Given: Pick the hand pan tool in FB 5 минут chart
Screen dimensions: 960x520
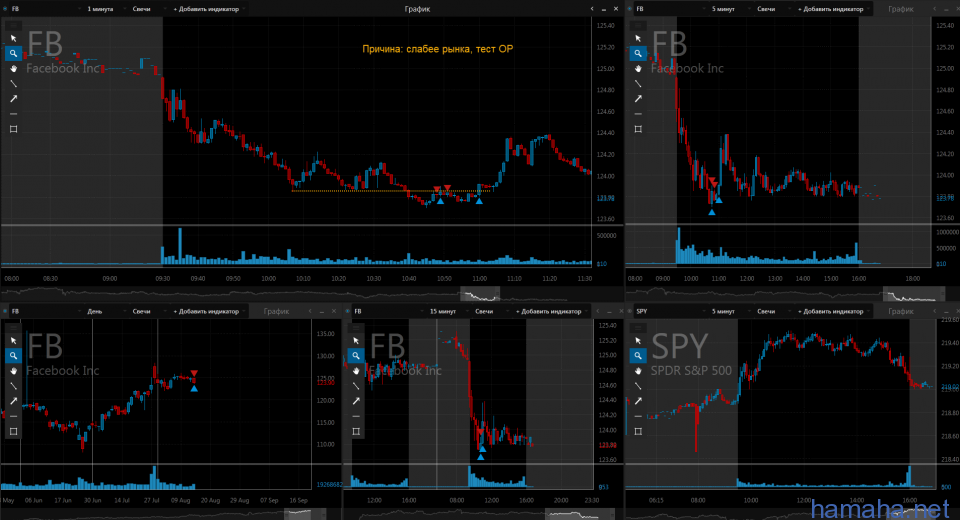Looking at the screenshot, I should [638, 69].
